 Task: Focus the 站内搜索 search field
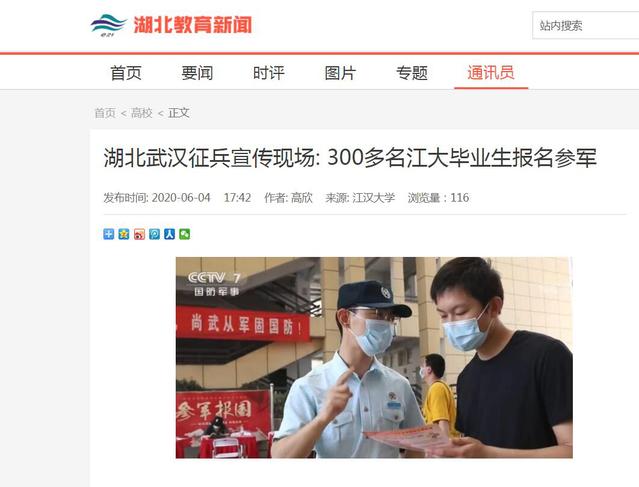[586, 25]
